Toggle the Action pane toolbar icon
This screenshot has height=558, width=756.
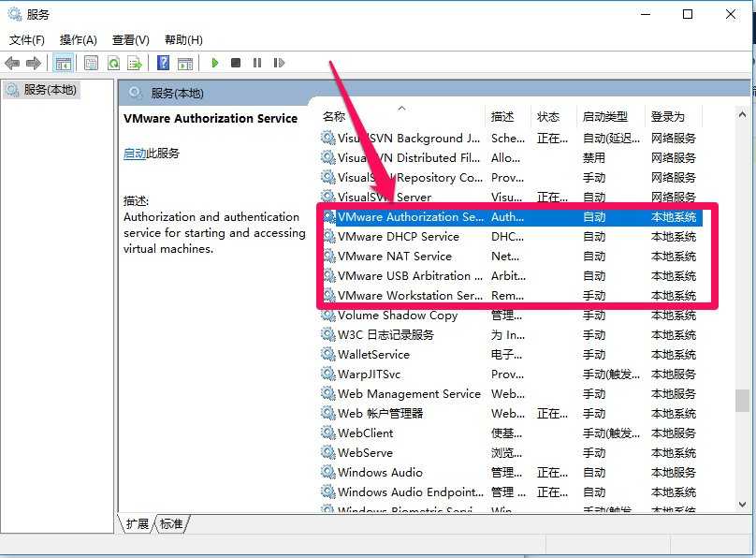click(185, 63)
